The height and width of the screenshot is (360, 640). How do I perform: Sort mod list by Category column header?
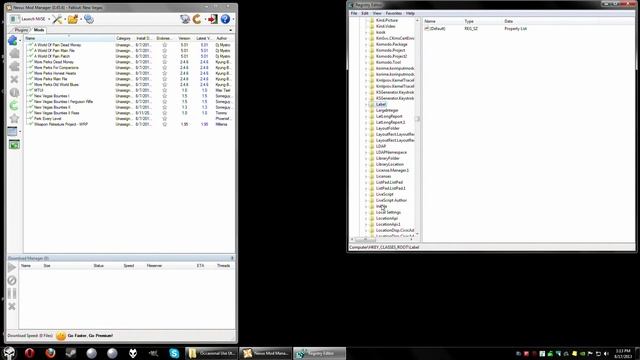(x=123, y=38)
